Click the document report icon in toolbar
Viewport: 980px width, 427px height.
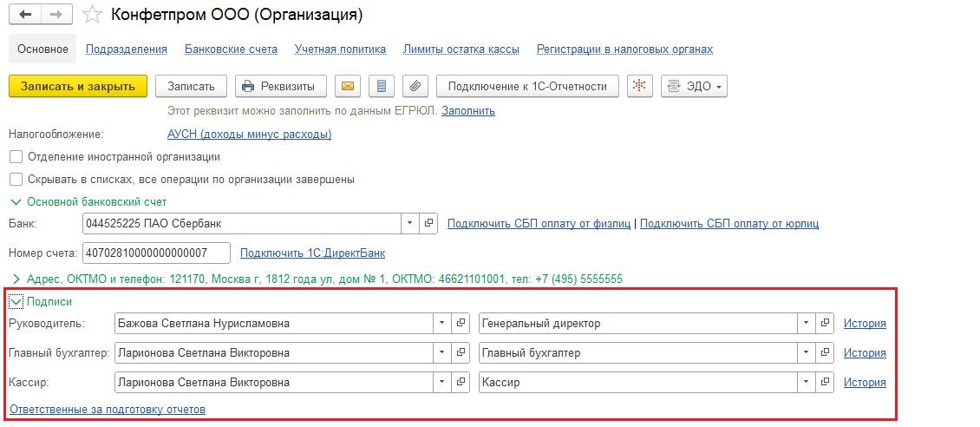[382, 86]
